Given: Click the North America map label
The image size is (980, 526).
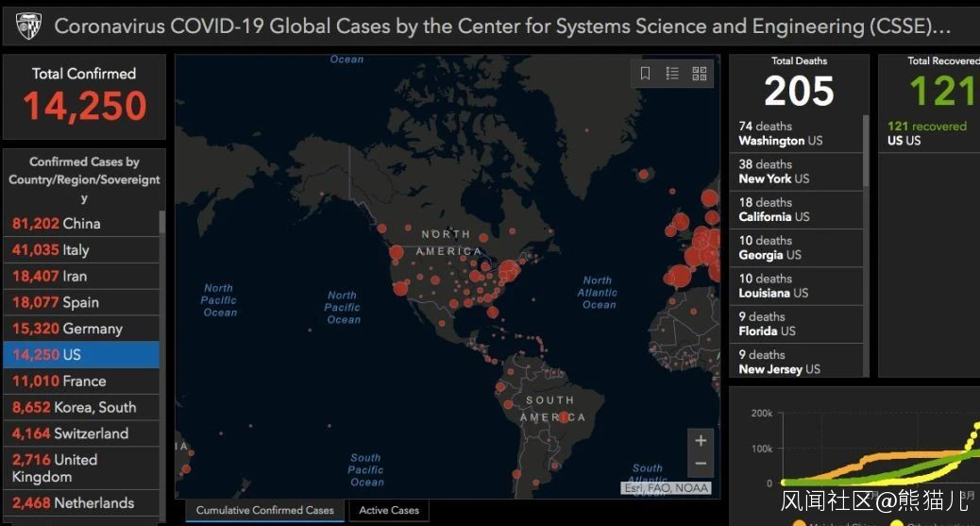Looking at the screenshot, I should pos(448,243).
